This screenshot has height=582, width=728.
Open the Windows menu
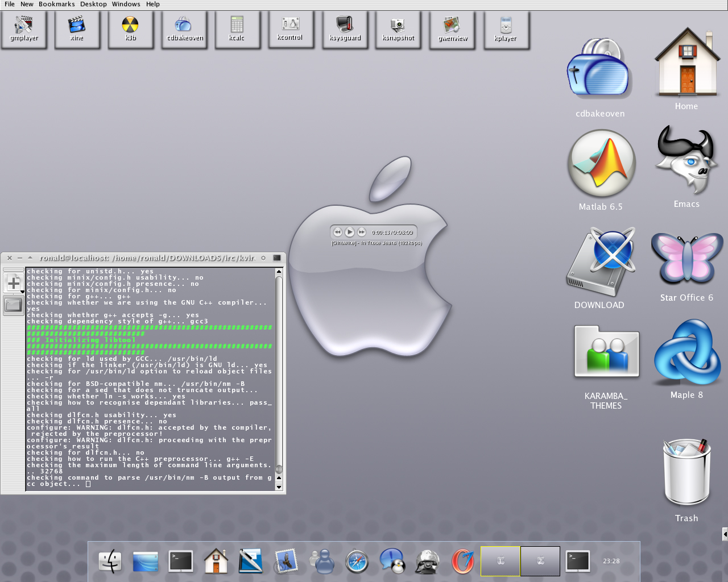126,4
